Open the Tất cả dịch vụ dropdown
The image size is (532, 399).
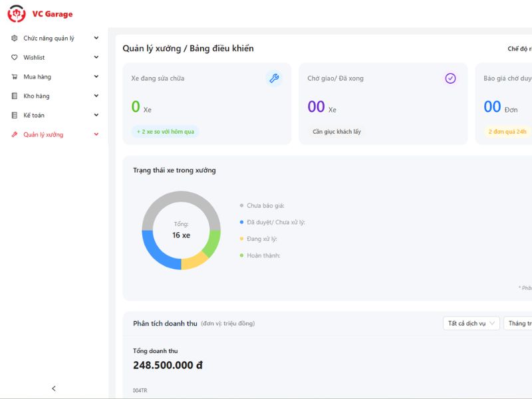pyautogui.click(x=471, y=323)
